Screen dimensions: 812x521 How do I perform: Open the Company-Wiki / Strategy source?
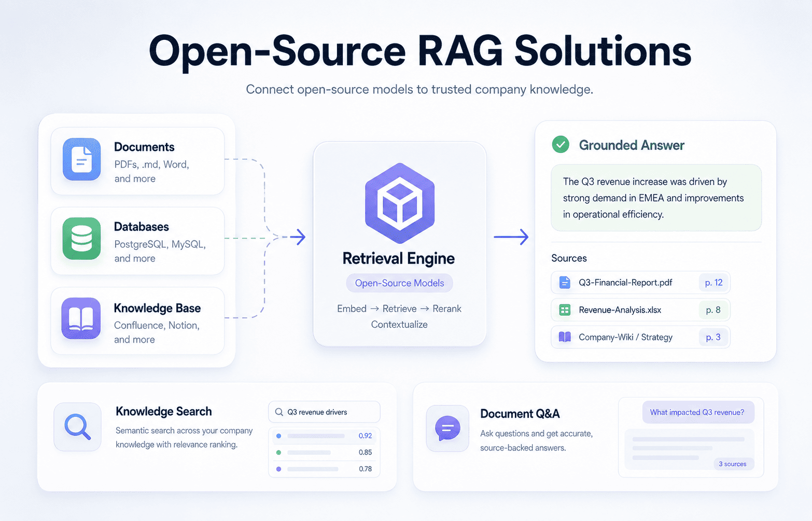[x=641, y=337]
